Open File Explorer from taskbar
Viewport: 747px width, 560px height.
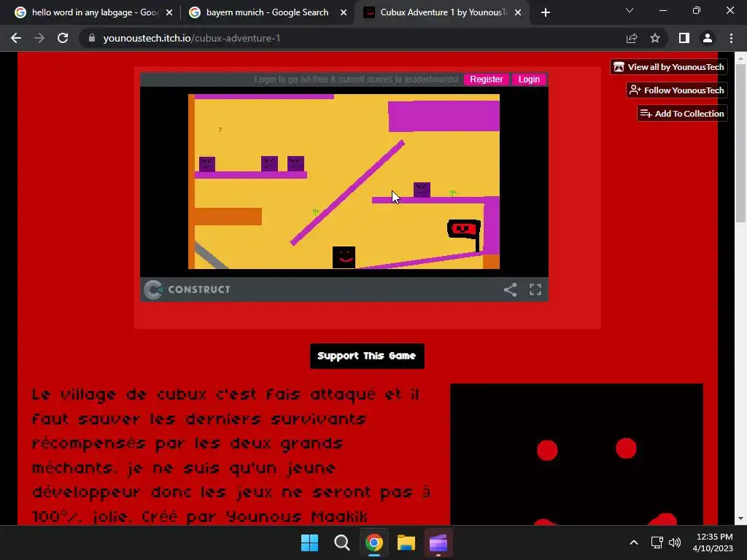406,542
